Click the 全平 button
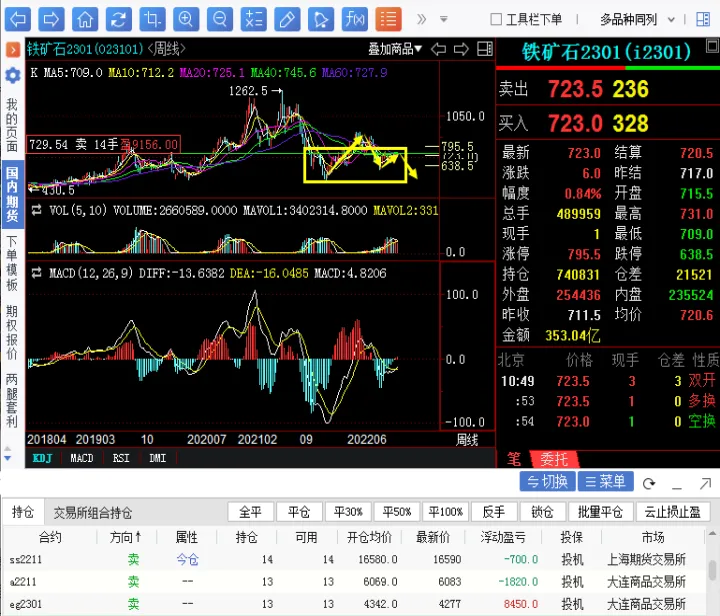Image resolution: width=720 pixels, height=616 pixels. pos(251,512)
